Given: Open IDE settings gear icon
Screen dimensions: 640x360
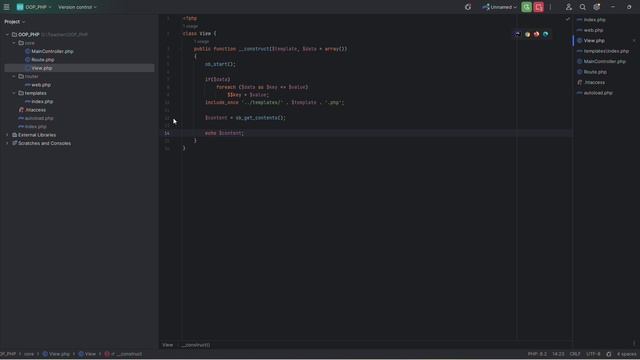Looking at the screenshot, I should [597, 7].
